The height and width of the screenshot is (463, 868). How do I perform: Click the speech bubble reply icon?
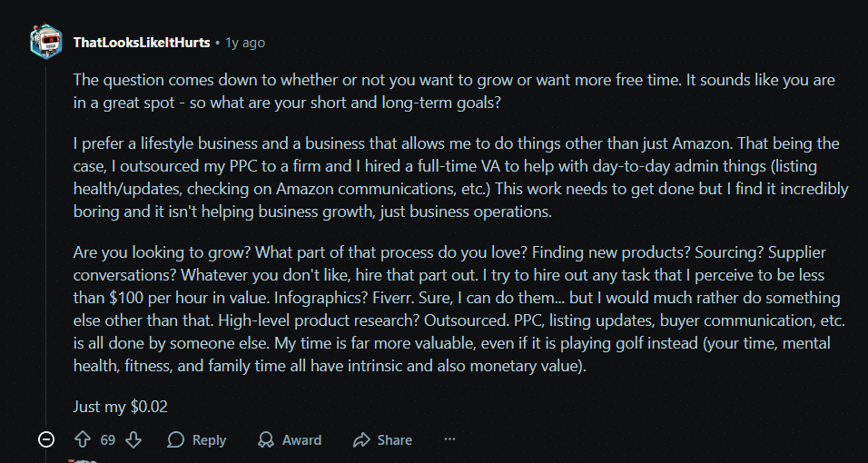click(x=176, y=439)
